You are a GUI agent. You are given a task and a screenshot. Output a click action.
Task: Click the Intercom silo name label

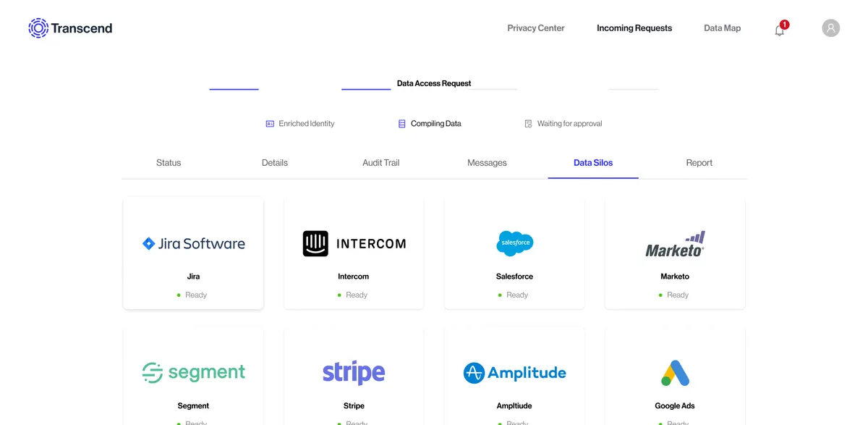354,277
